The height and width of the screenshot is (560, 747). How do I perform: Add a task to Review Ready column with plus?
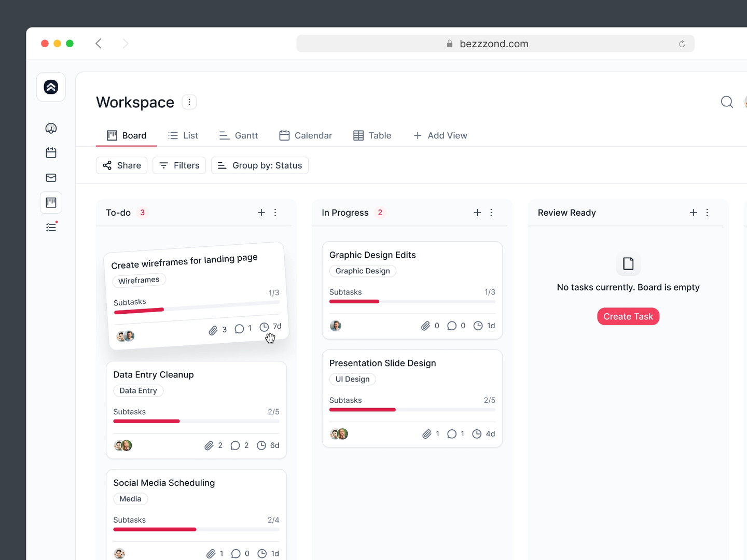[x=693, y=213]
